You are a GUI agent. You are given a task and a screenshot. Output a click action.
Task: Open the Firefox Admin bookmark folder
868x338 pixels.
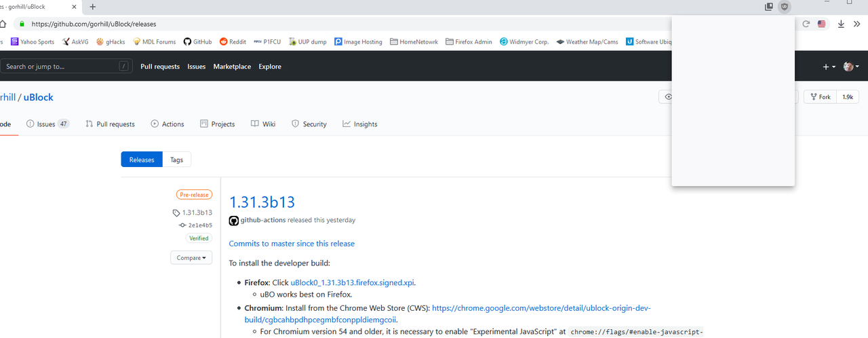coord(469,41)
